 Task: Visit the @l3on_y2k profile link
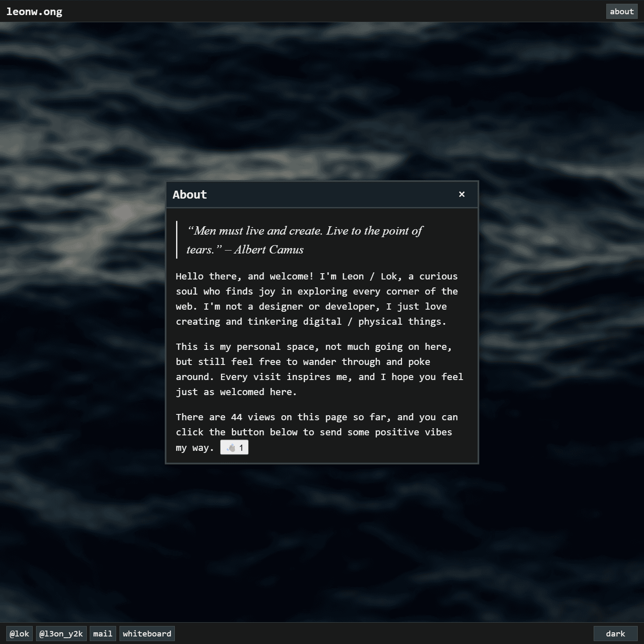coord(61,634)
